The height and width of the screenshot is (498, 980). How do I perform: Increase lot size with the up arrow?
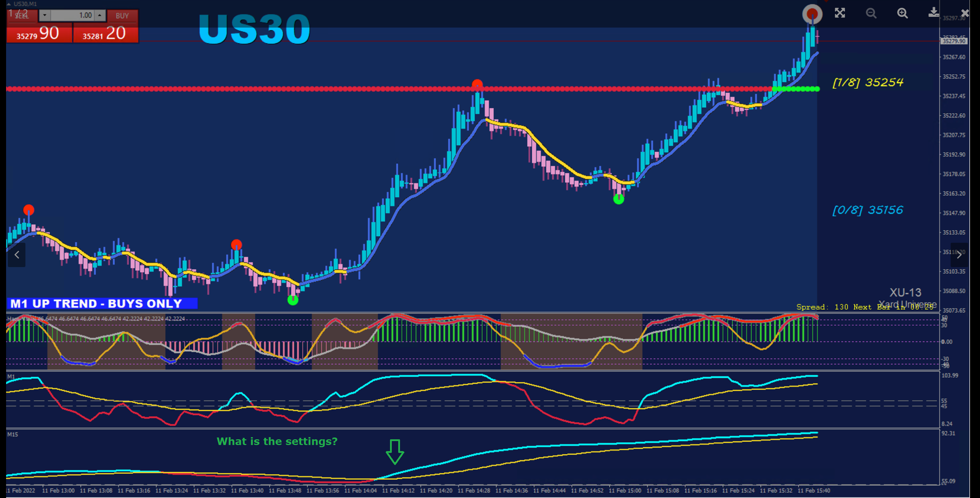(100, 16)
